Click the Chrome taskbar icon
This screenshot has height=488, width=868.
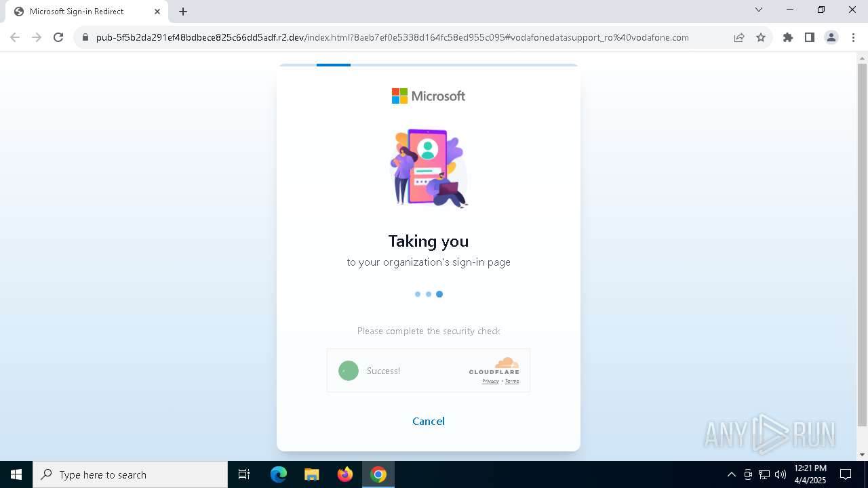pos(378,474)
